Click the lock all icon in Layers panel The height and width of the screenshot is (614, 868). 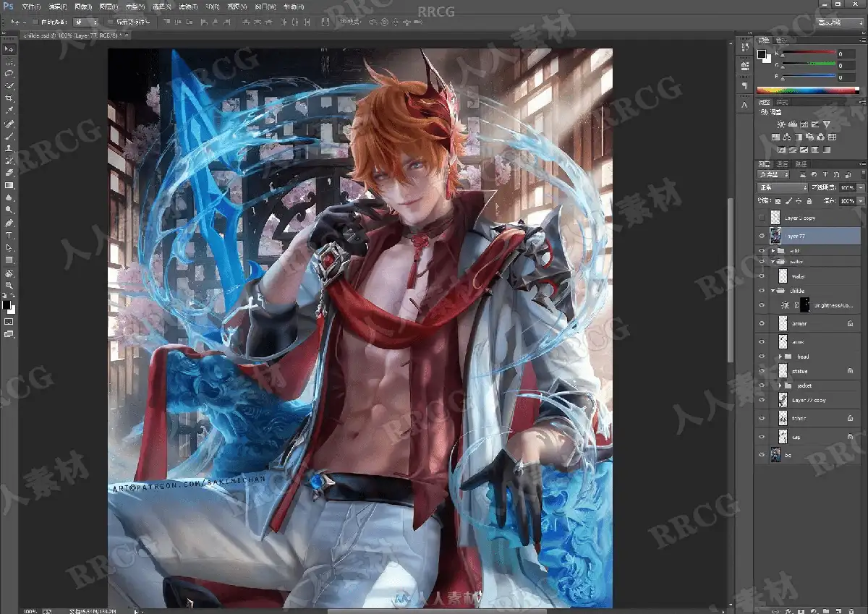point(809,200)
